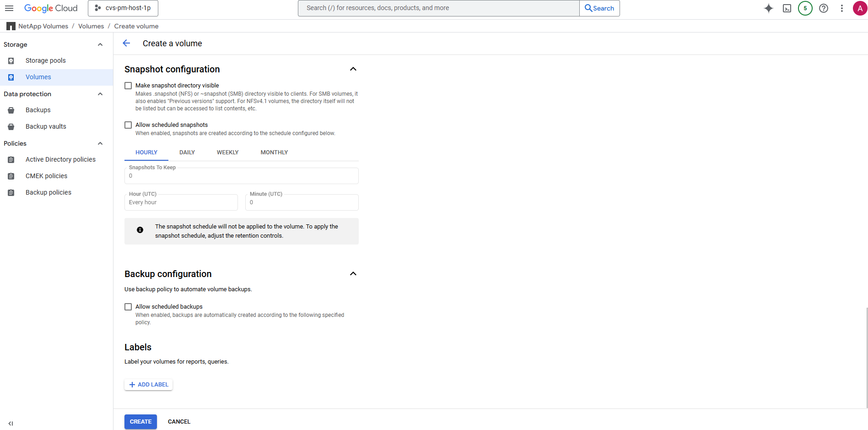Switch to the WEEKLY snapshot tab
This screenshot has width=868, height=430.
pyautogui.click(x=227, y=152)
